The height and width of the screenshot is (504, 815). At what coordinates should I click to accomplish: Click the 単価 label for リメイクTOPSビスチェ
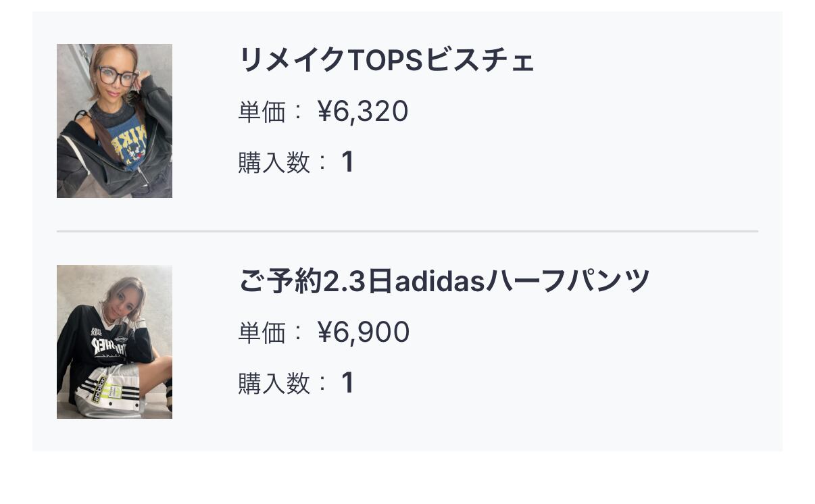pos(262,112)
